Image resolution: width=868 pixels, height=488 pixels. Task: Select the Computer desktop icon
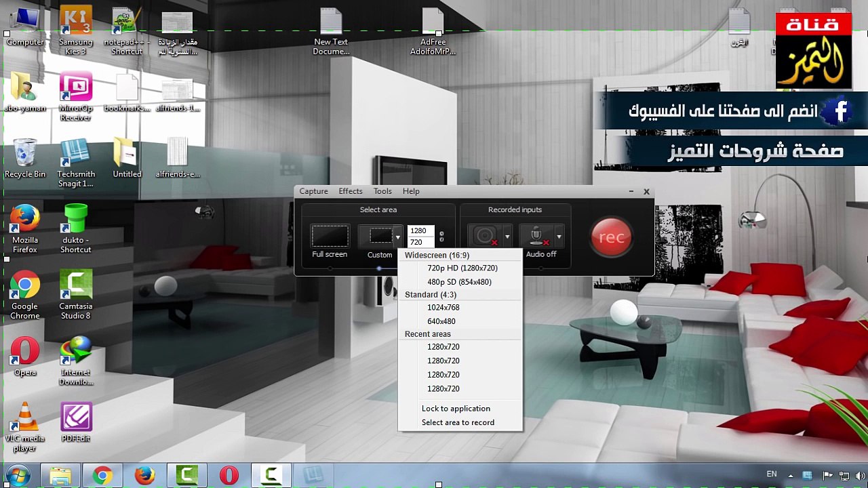[25, 27]
